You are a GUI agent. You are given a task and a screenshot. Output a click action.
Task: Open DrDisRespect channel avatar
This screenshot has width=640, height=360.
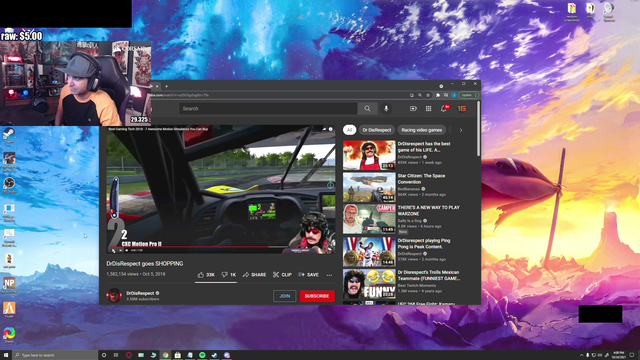click(114, 296)
